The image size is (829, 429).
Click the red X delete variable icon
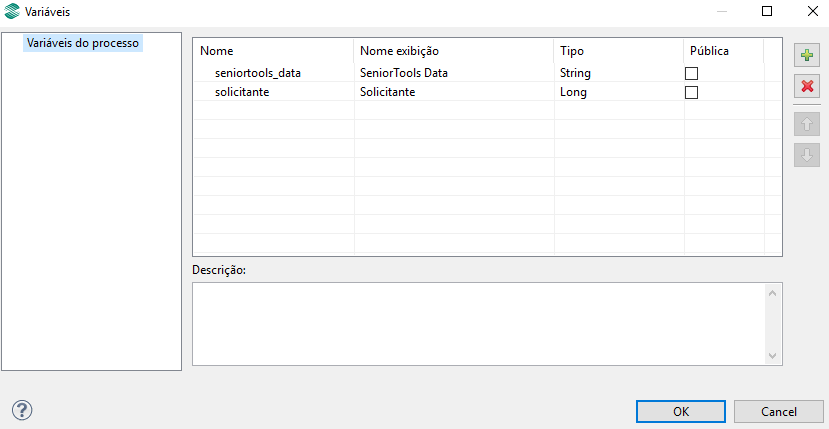click(807, 86)
